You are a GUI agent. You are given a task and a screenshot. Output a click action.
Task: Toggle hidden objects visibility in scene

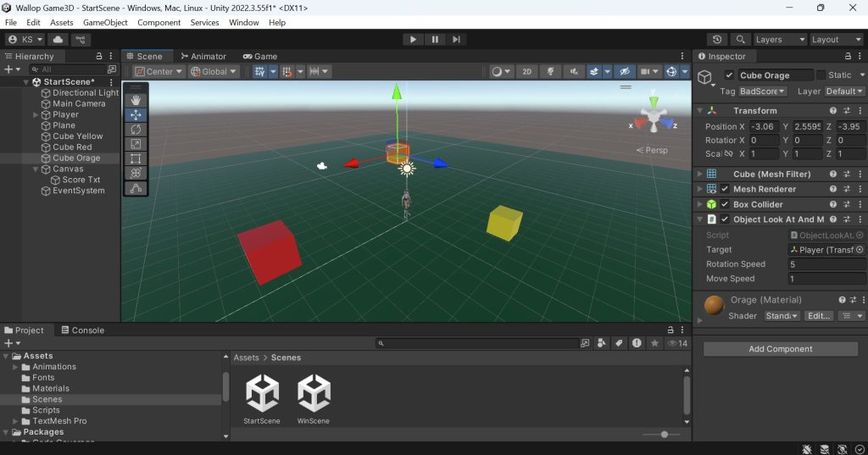625,71
